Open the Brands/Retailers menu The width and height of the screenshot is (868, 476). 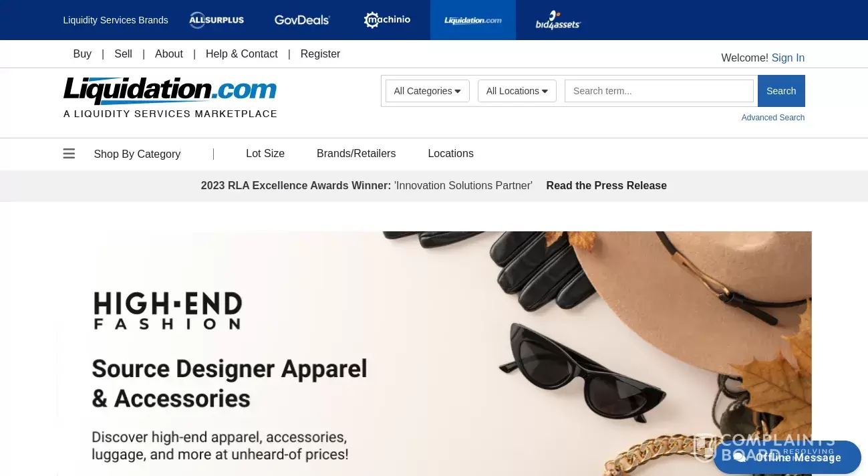pyautogui.click(x=356, y=154)
